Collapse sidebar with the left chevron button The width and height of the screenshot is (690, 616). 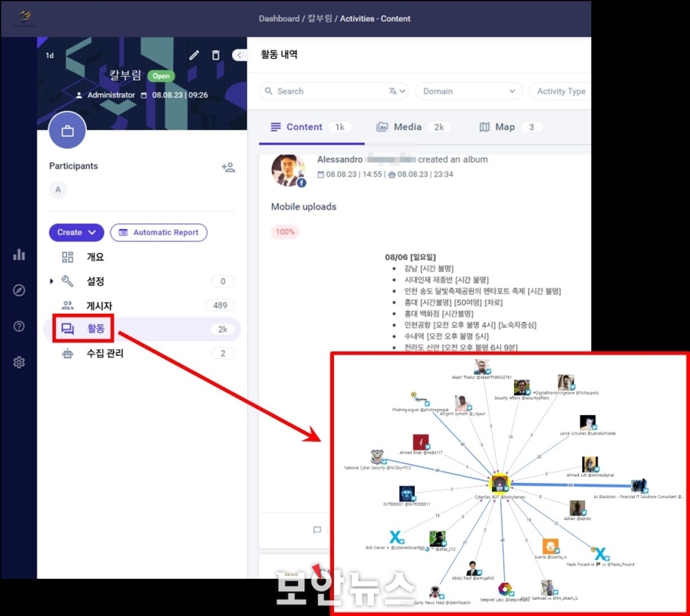[x=239, y=55]
